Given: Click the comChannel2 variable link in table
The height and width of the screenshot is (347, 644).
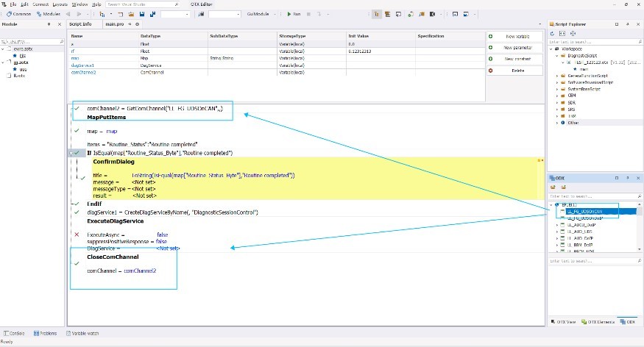Looking at the screenshot, I should click(83, 72).
